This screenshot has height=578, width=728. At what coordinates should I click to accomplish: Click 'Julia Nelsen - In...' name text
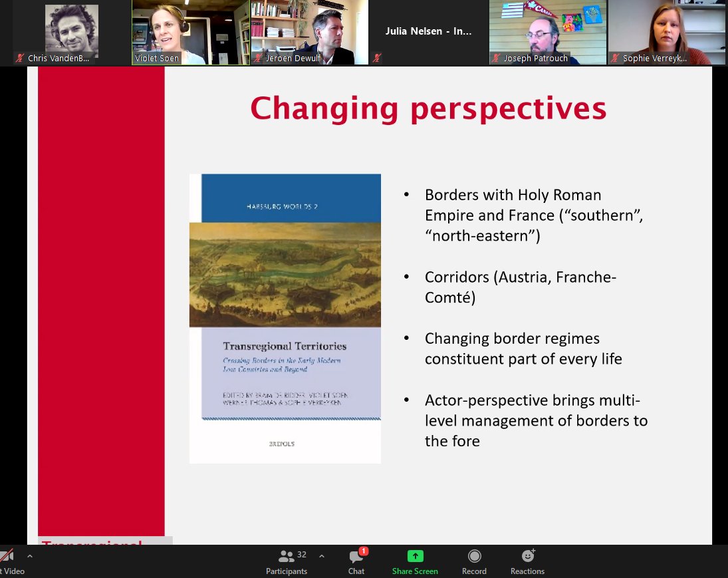pyautogui.click(x=428, y=31)
